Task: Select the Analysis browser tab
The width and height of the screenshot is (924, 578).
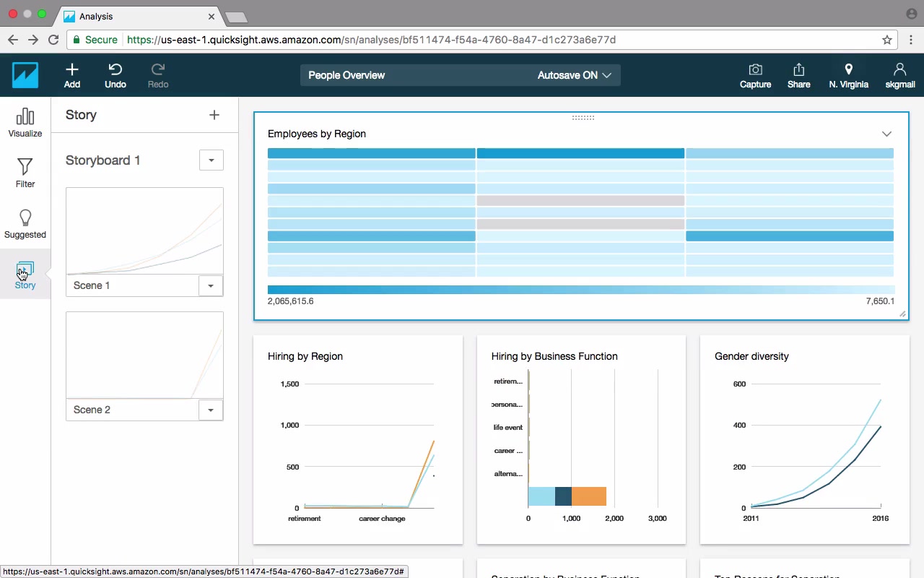Action: point(141,16)
